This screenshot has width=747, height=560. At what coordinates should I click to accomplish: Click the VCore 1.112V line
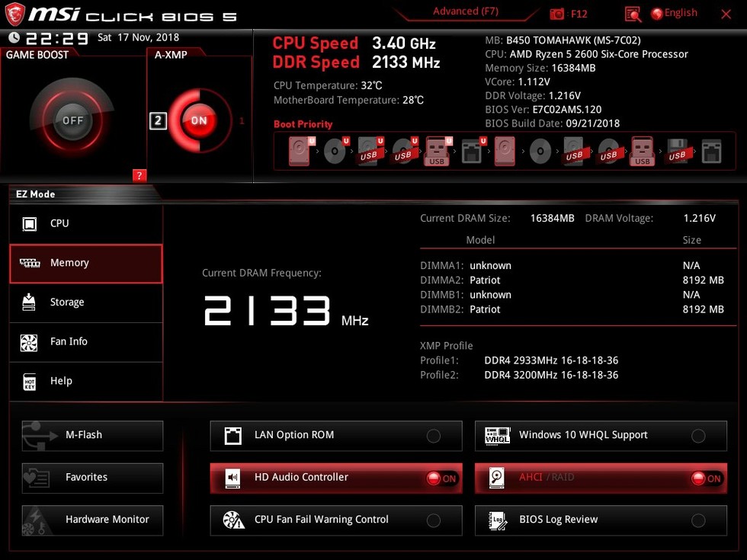518,82
